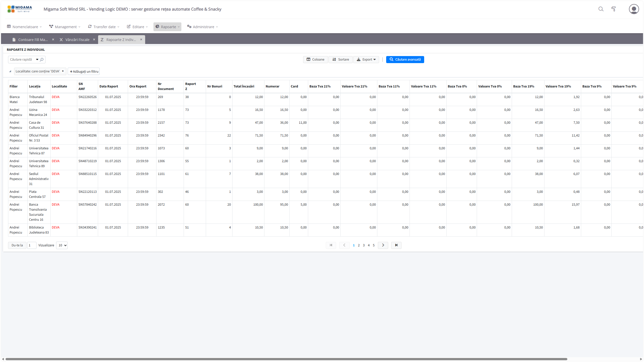This screenshot has width=644, height=362.
Task: Open the Export dropdown
Action: point(366,60)
